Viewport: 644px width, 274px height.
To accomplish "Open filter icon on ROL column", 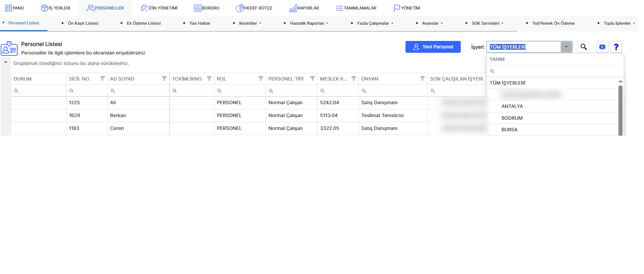I will 261,78.
